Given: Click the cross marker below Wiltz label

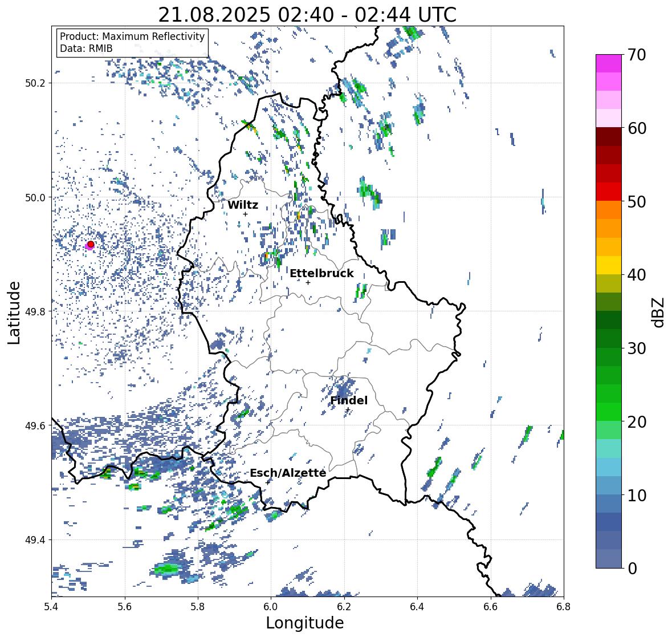Looking at the screenshot, I should pos(245,214).
